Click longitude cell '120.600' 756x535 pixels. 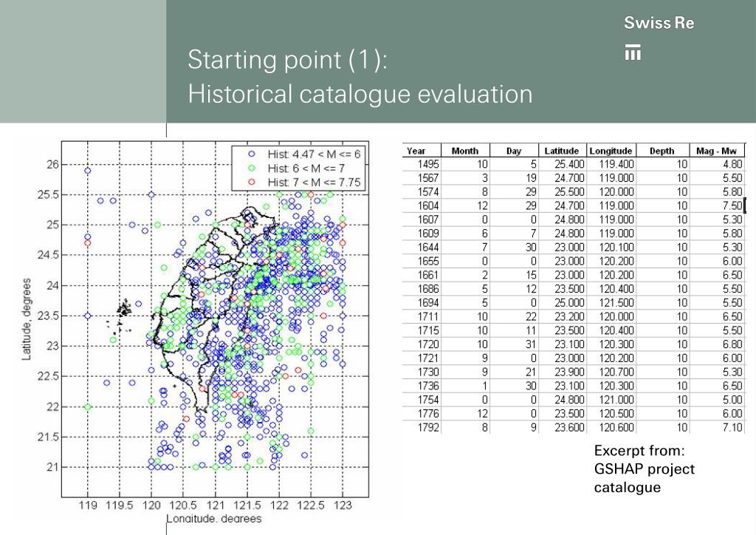pyautogui.click(x=616, y=427)
